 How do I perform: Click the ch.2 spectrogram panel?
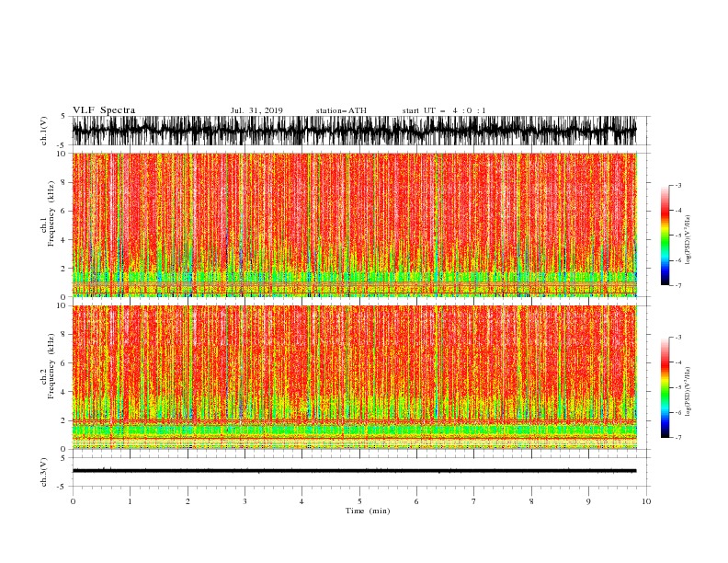click(354, 377)
